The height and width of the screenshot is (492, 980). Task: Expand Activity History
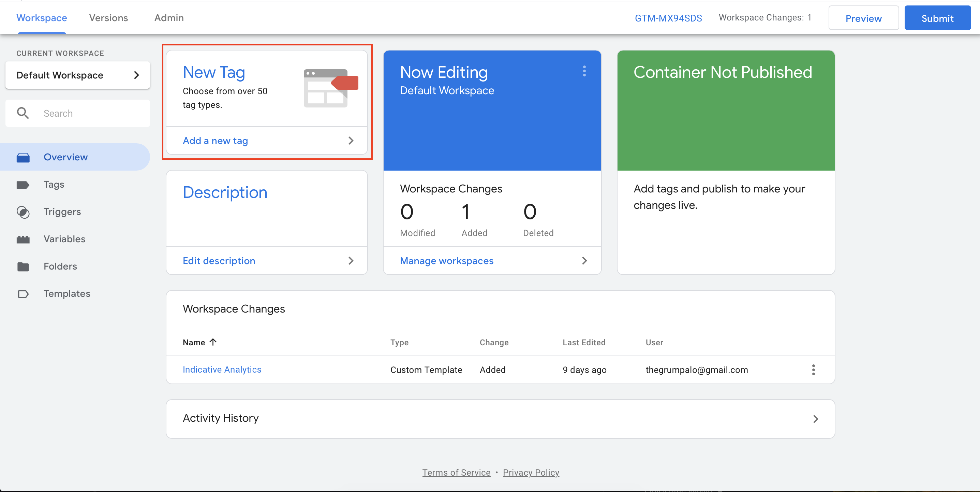pyautogui.click(x=816, y=419)
